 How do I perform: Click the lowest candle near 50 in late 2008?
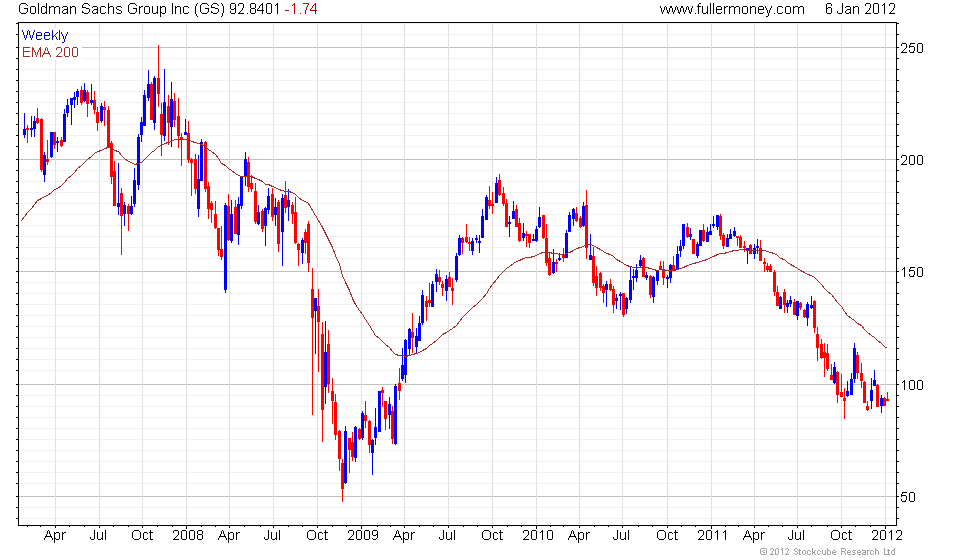coord(342,481)
